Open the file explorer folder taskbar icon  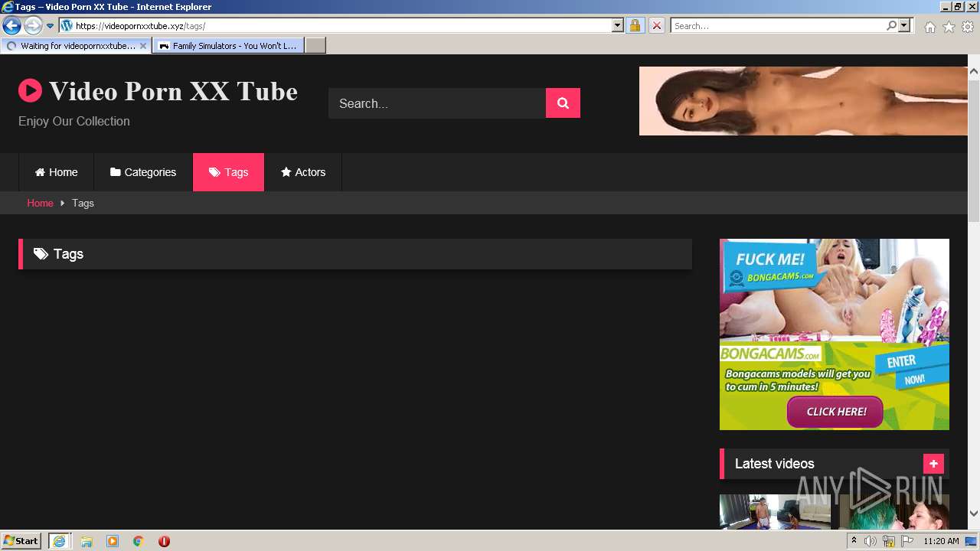[87, 541]
